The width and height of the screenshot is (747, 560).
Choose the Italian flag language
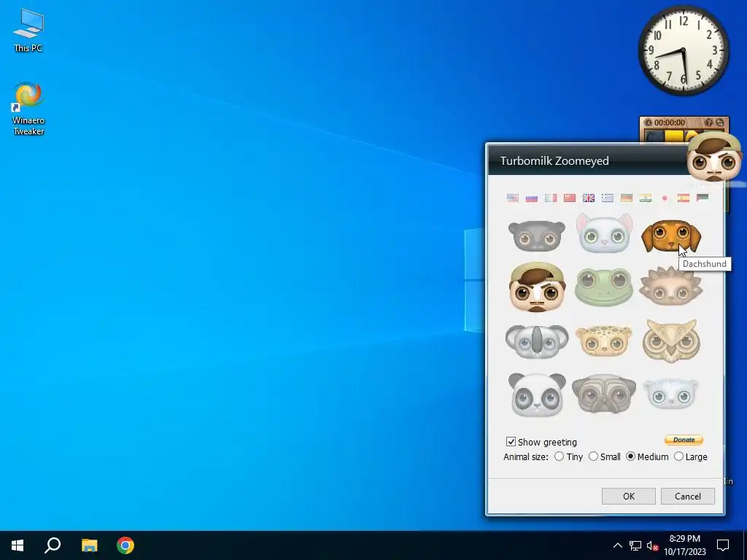551,198
